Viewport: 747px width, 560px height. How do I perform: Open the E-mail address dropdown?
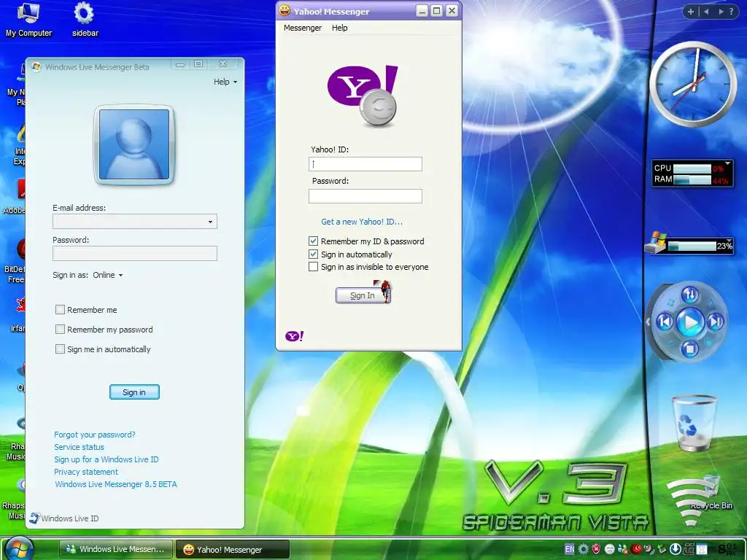pos(210,222)
